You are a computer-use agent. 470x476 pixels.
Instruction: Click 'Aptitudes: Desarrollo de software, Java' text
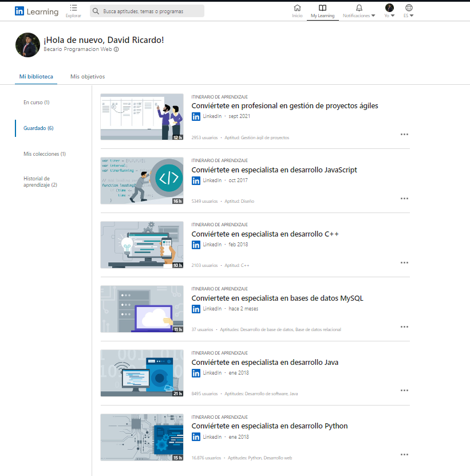click(x=261, y=394)
